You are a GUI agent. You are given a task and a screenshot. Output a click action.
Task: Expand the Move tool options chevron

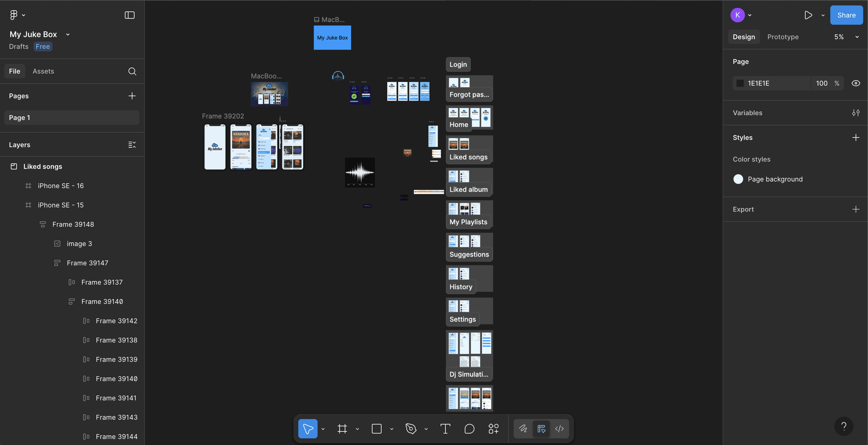(323, 429)
